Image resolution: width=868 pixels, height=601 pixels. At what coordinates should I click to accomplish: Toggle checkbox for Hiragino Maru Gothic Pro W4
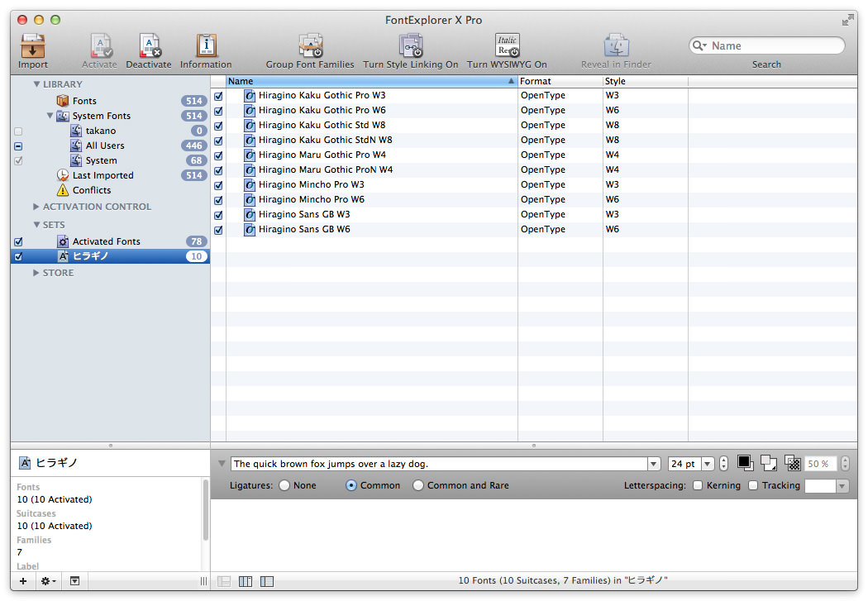pyautogui.click(x=219, y=155)
